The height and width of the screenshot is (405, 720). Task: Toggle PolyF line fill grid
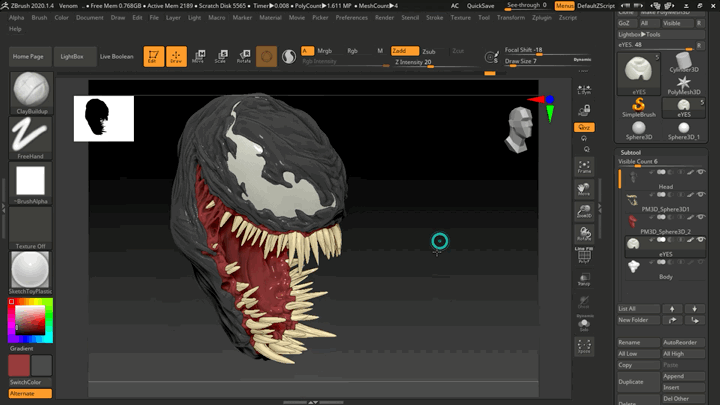pos(584,256)
